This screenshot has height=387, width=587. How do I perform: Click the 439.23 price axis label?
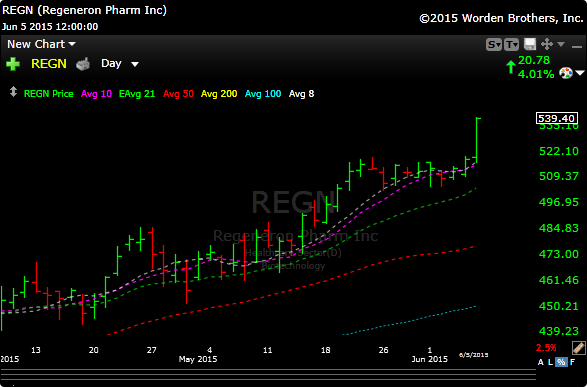pyautogui.click(x=559, y=331)
